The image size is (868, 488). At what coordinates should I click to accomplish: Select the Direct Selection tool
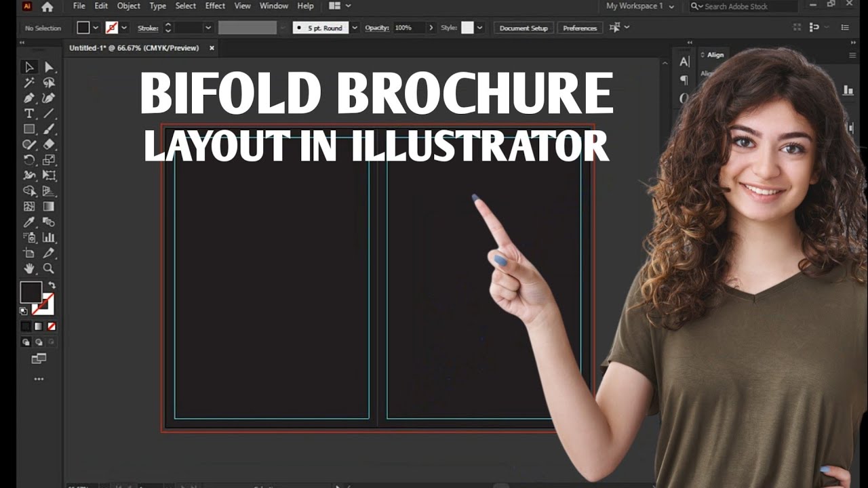click(x=49, y=67)
